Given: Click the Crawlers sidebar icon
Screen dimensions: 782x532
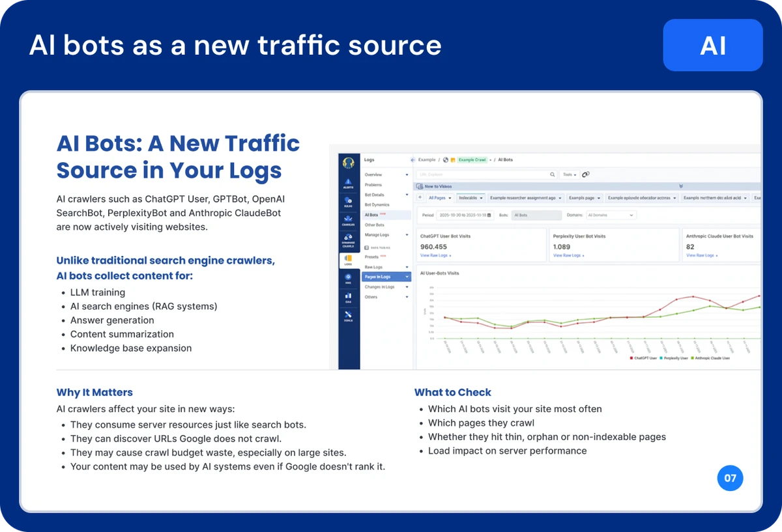Looking at the screenshot, I should click(x=349, y=221).
